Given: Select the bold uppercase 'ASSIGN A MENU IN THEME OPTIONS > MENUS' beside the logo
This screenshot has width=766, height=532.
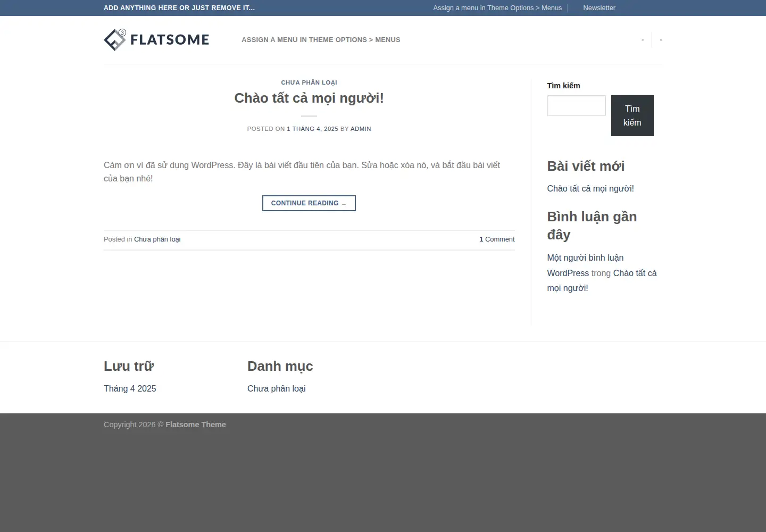Looking at the screenshot, I should point(321,40).
